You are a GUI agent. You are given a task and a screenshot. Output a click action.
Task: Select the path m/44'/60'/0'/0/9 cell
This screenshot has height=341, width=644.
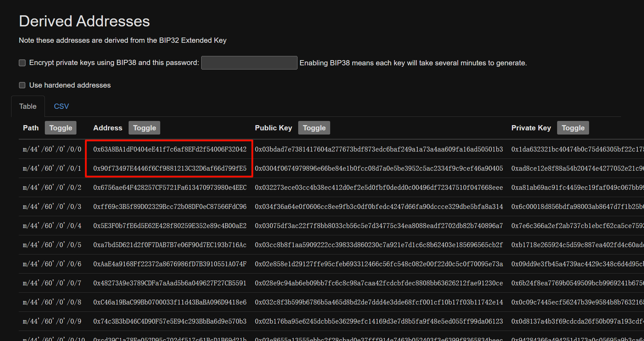(52, 322)
